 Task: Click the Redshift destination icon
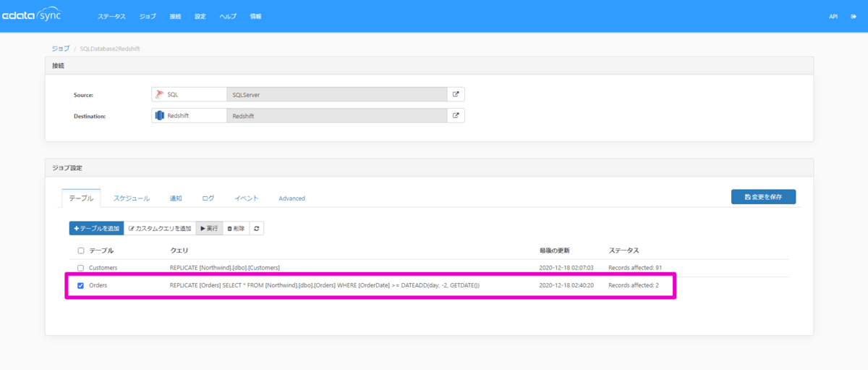coord(159,115)
